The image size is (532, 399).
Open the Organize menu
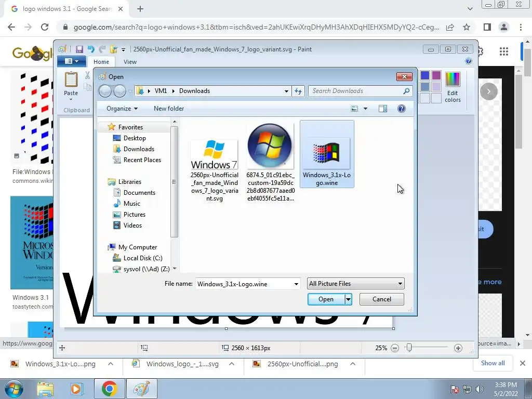(x=122, y=109)
